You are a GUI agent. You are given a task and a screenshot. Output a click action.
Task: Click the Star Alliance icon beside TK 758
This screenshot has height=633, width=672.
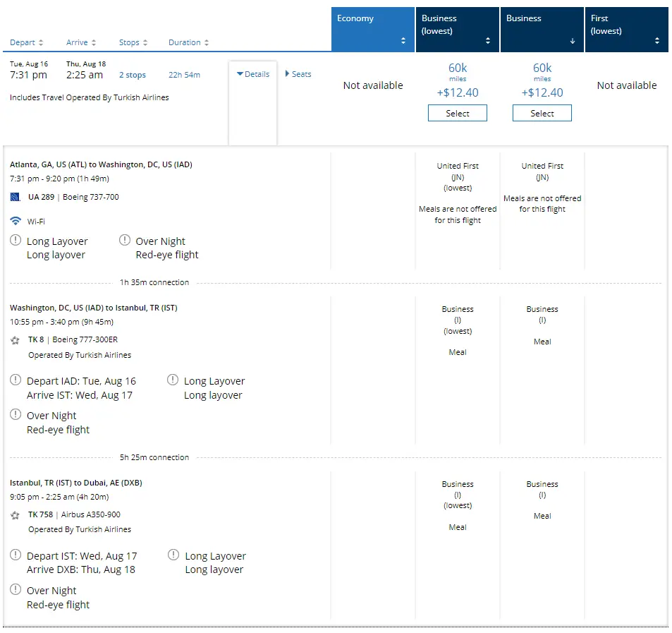tap(16, 515)
